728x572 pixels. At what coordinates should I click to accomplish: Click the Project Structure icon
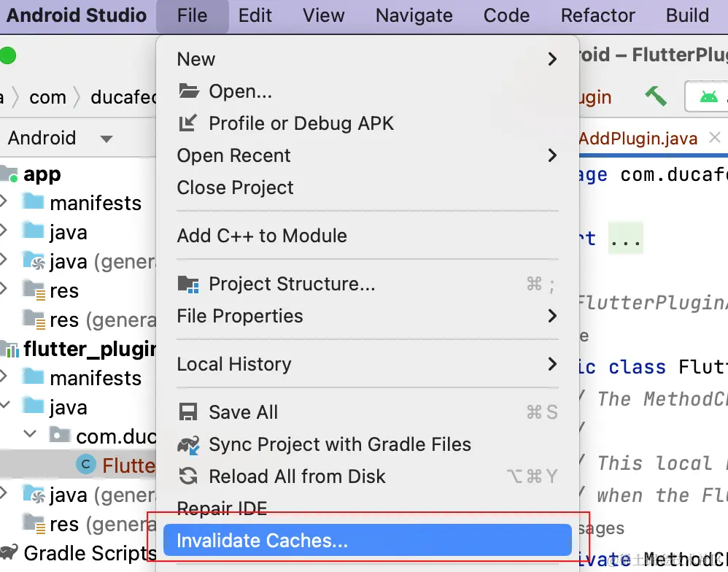pos(189,284)
